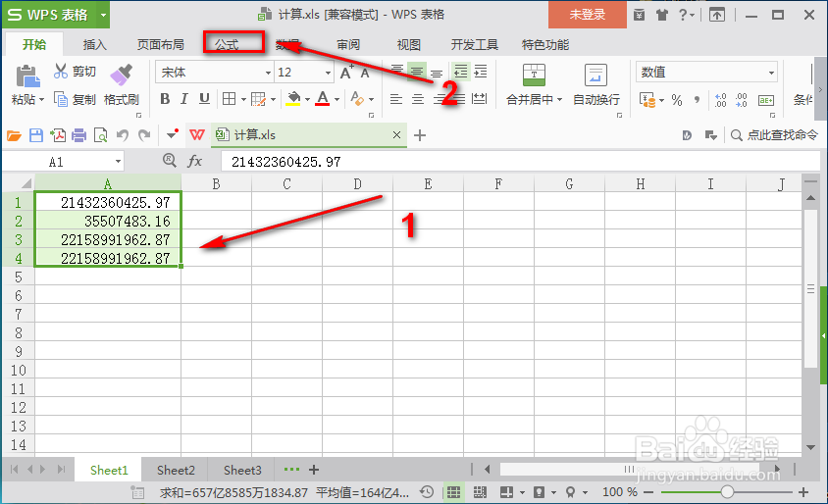
Task: Click the fx insert function icon
Action: 195,161
